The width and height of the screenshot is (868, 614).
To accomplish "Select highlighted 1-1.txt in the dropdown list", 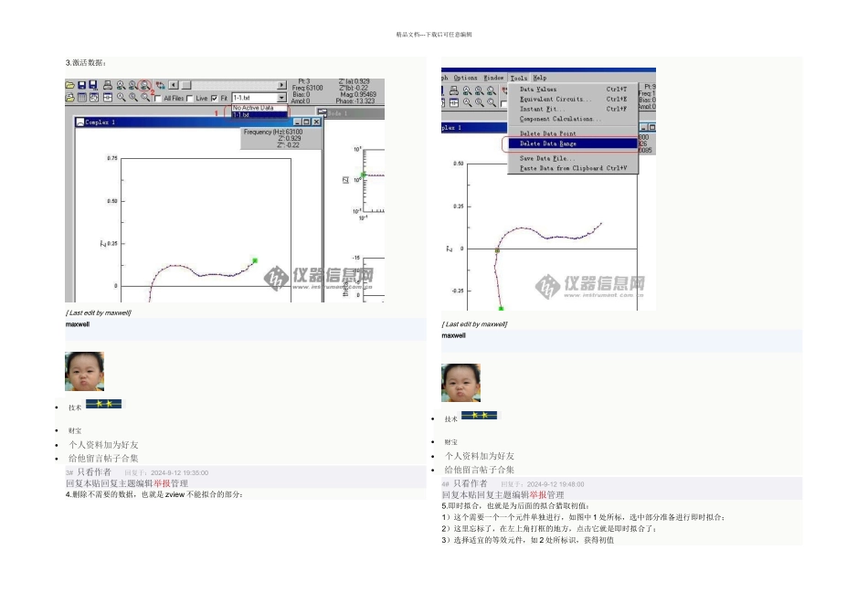I will pos(260,114).
